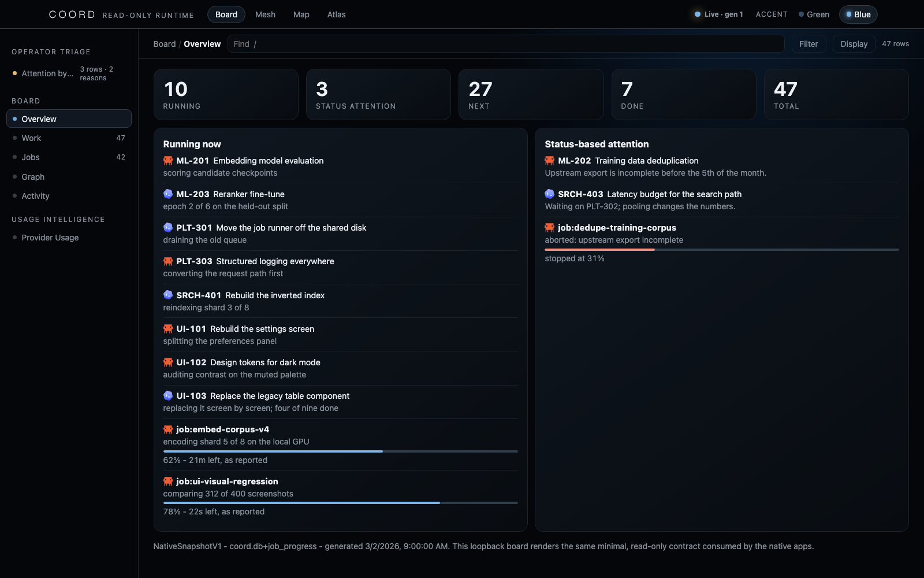Image resolution: width=924 pixels, height=578 pixels.
Task: Select the Blue accent option
Action: [858, 14]
